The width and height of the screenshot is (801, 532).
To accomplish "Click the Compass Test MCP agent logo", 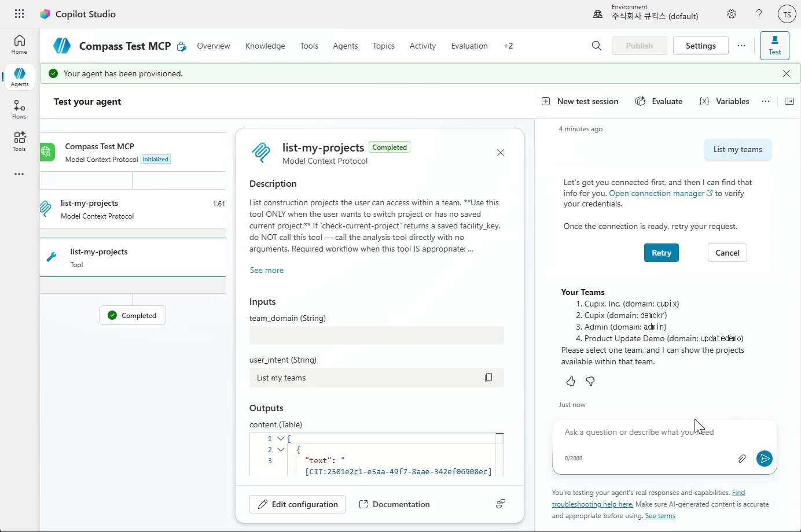I will [62, 46].
